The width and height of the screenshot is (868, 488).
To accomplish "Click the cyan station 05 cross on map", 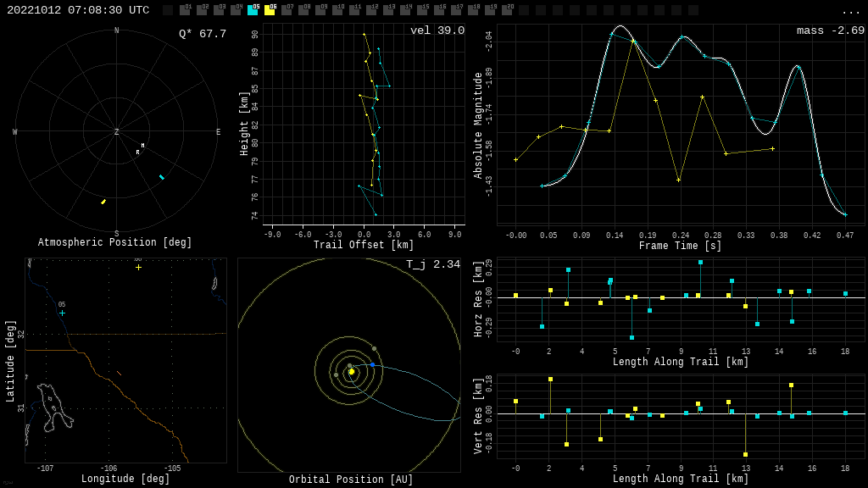I will [62, 313].
